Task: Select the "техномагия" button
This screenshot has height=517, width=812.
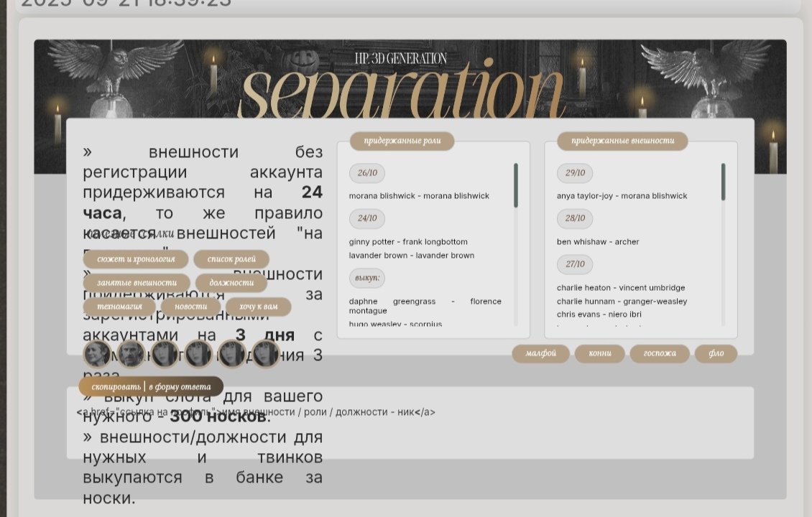Action: (x=119, y=307)
